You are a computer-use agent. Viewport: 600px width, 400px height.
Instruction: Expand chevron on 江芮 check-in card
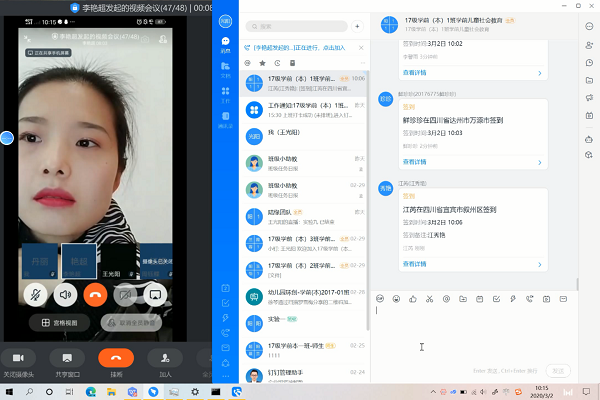[x=540, y=264]
